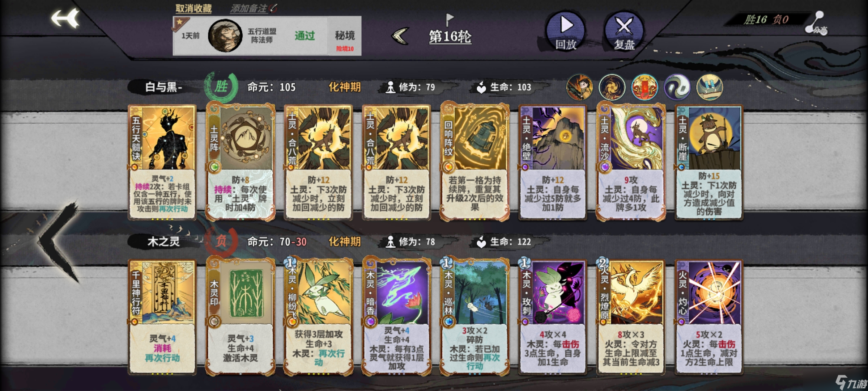Click the golden swirl talent icon
The height and width of the screenshot is (391, 868).
pyautogui.click(x=612, y=87)
